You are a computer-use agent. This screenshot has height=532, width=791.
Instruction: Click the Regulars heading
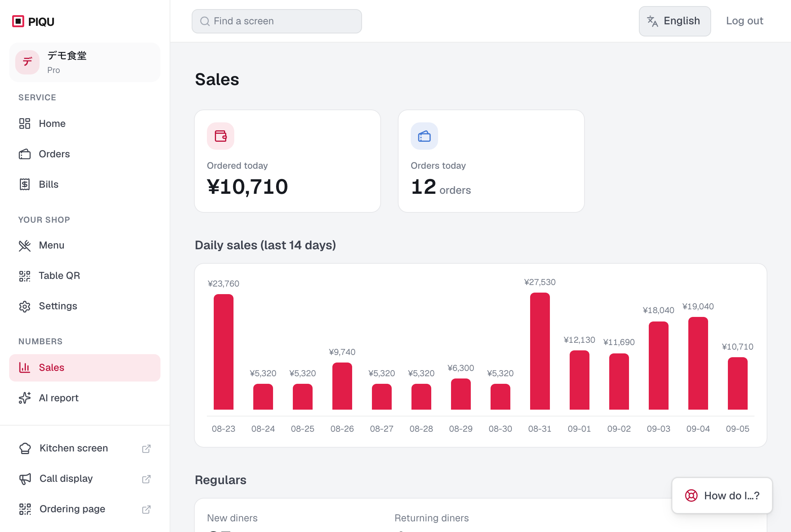(221, 480)
